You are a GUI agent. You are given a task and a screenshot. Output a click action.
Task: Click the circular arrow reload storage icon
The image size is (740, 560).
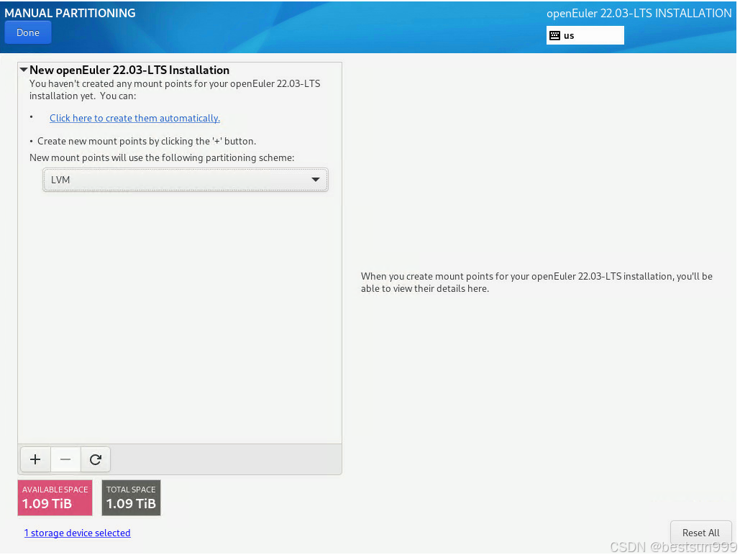click(95, 459)
